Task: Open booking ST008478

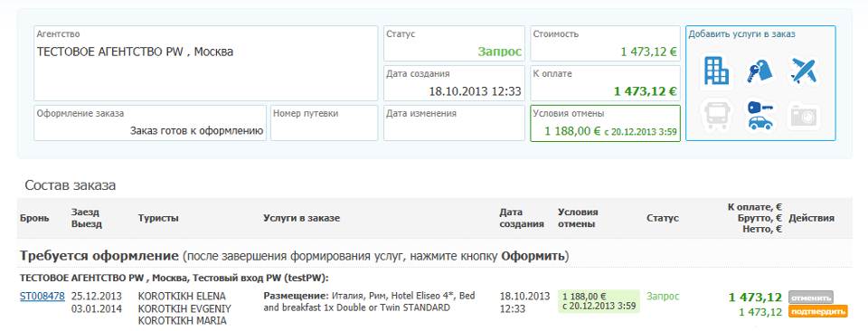Action: coord(42,296)
